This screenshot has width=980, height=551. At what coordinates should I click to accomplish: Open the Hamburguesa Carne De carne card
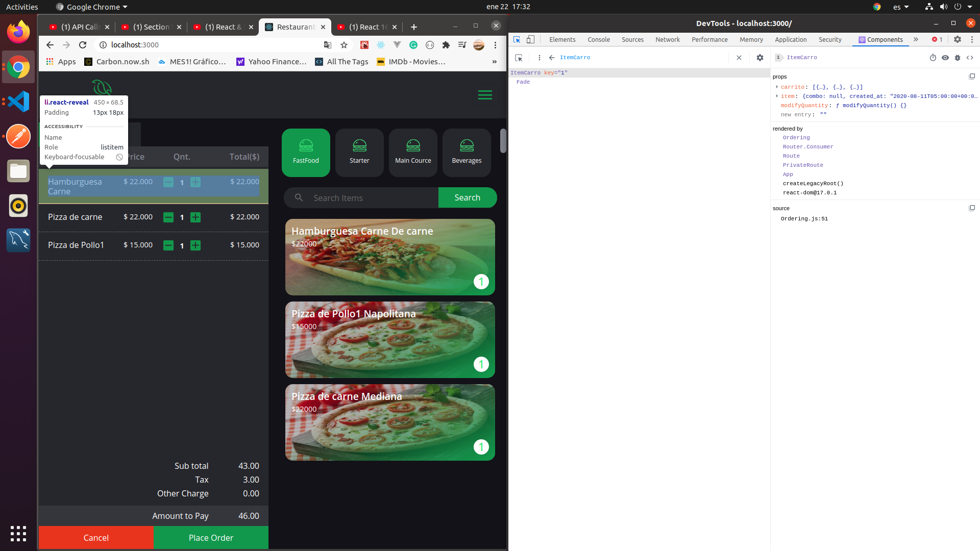tap(390, 257)
